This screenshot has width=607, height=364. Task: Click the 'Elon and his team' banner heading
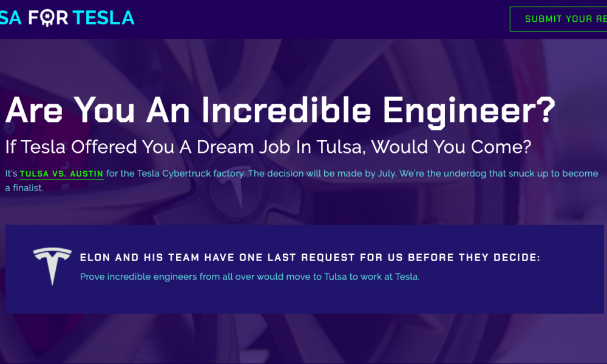tap(310, 257)
